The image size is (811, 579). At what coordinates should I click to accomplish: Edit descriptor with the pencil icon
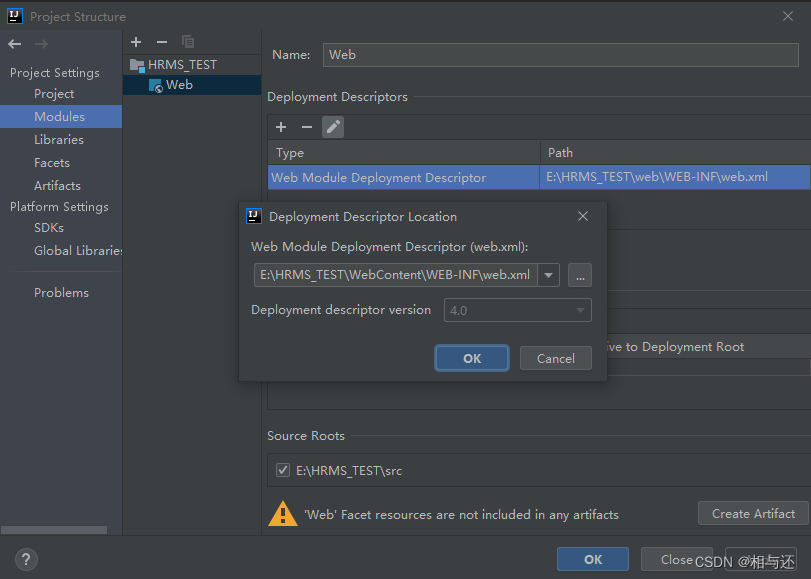pos(333,127)
